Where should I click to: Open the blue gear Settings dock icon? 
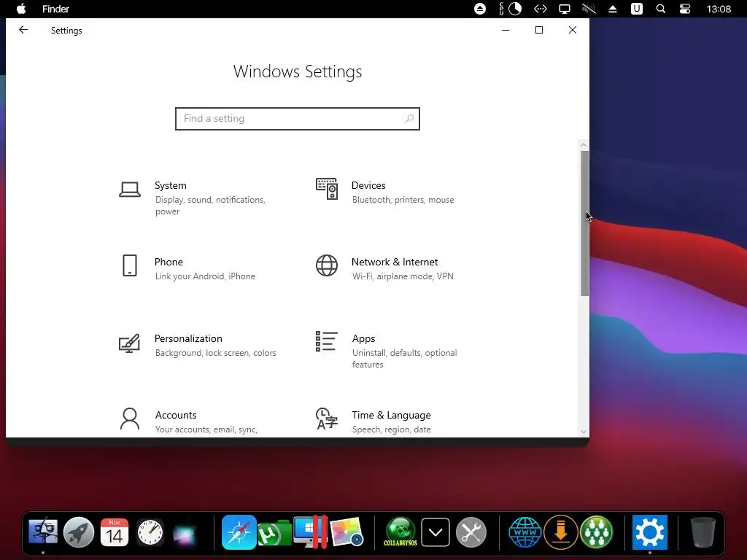click(650, 532)
